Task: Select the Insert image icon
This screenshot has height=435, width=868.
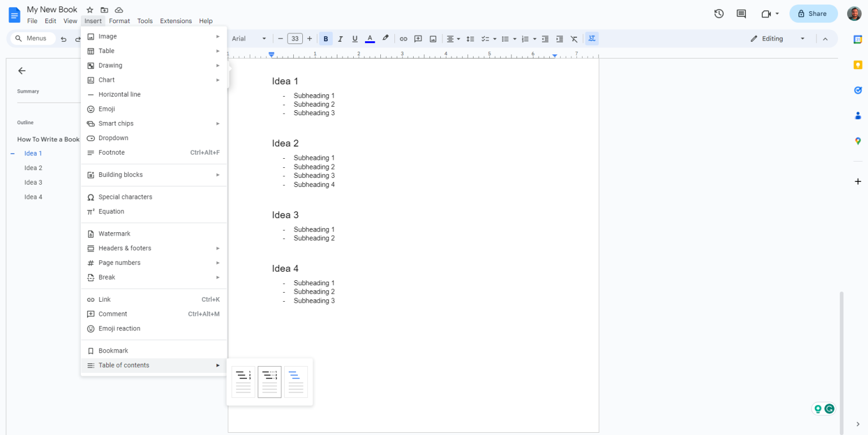Action: click(433, 38)
